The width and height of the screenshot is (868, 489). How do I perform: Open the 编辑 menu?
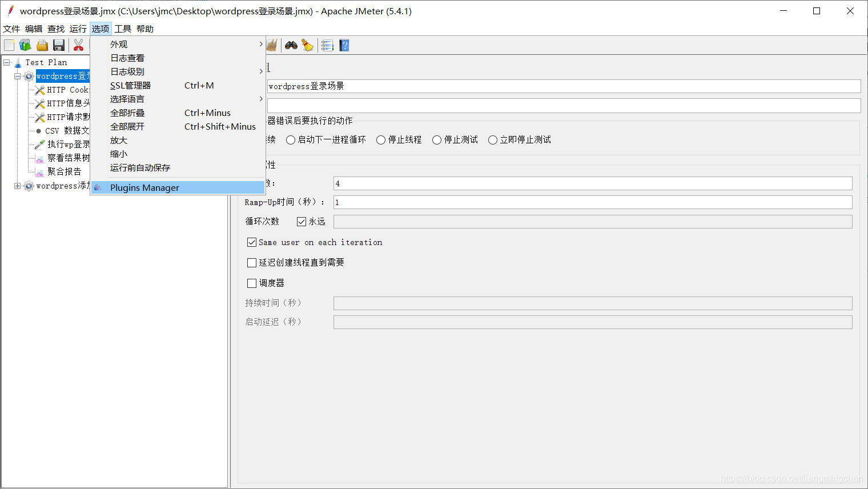[x=34, y=29]
